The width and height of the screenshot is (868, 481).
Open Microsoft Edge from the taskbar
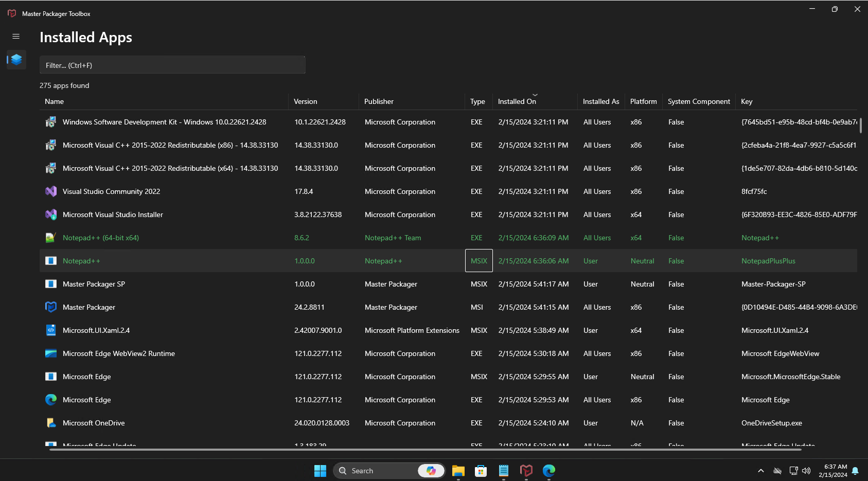[x=549, y=471]
